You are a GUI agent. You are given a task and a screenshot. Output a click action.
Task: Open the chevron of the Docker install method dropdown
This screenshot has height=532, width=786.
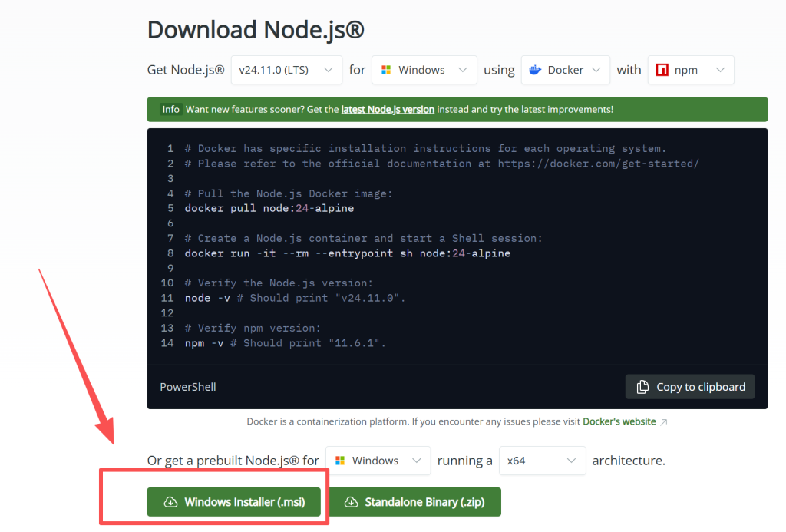pos(596,70)
